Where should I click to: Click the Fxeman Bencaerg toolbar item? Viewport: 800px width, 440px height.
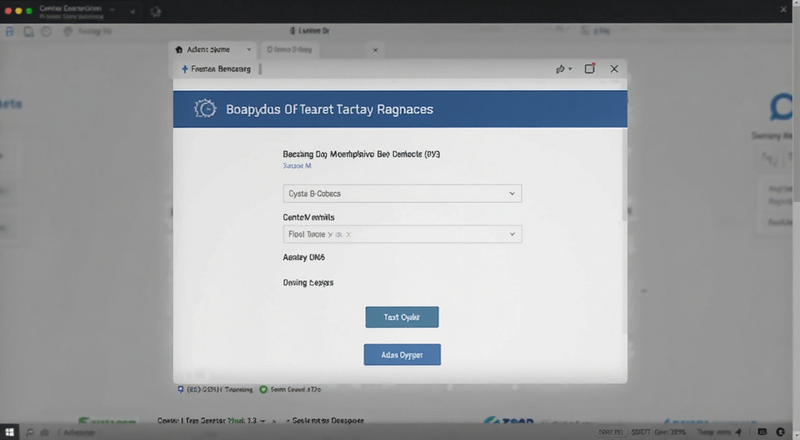[216, 69]
